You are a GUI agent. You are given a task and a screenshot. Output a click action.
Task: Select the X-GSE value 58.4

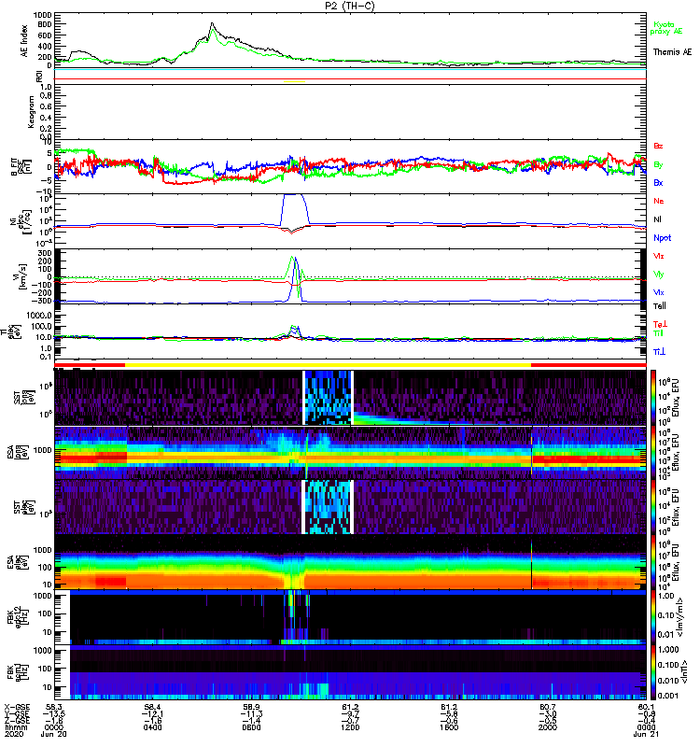152,707
